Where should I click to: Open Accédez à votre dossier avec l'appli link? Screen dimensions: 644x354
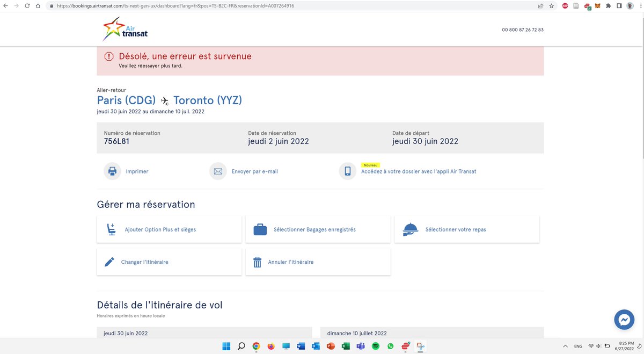click(x=419, y=171)
